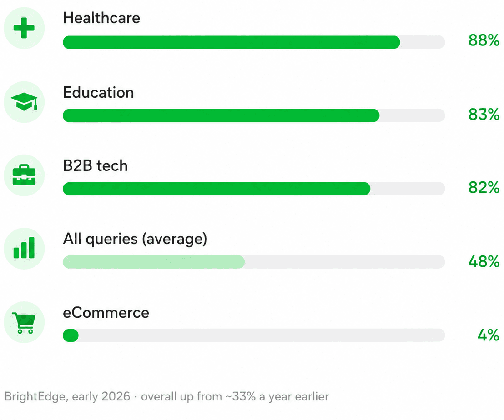
Task: Select the Education label text
Action: pos(98,92)
